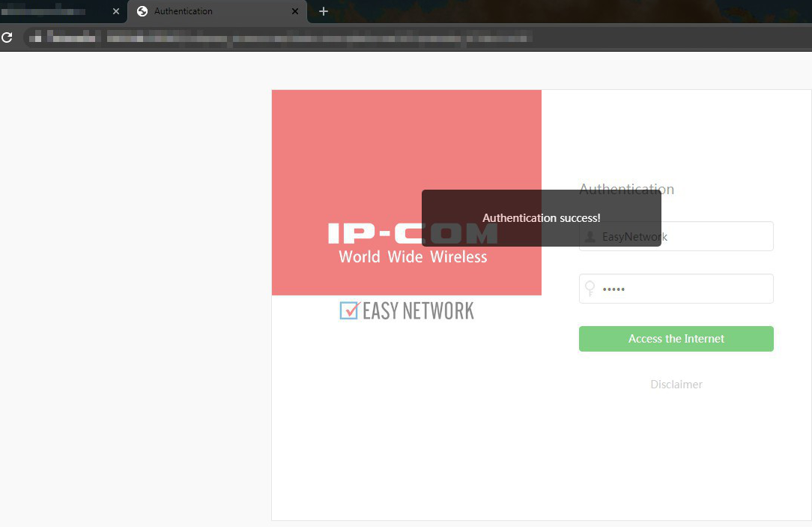Click the EASY NETWORK logo text

click(x=418, y=311)
